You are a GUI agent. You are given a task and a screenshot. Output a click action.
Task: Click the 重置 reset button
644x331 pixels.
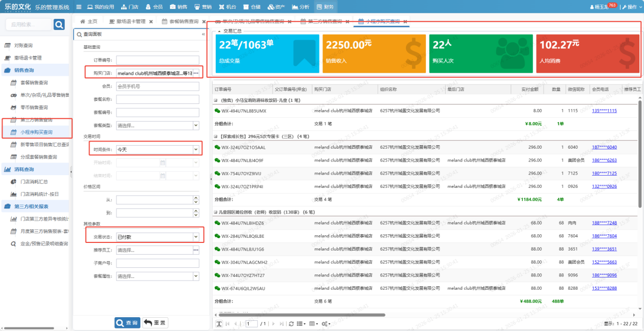[x=155, y=323]
